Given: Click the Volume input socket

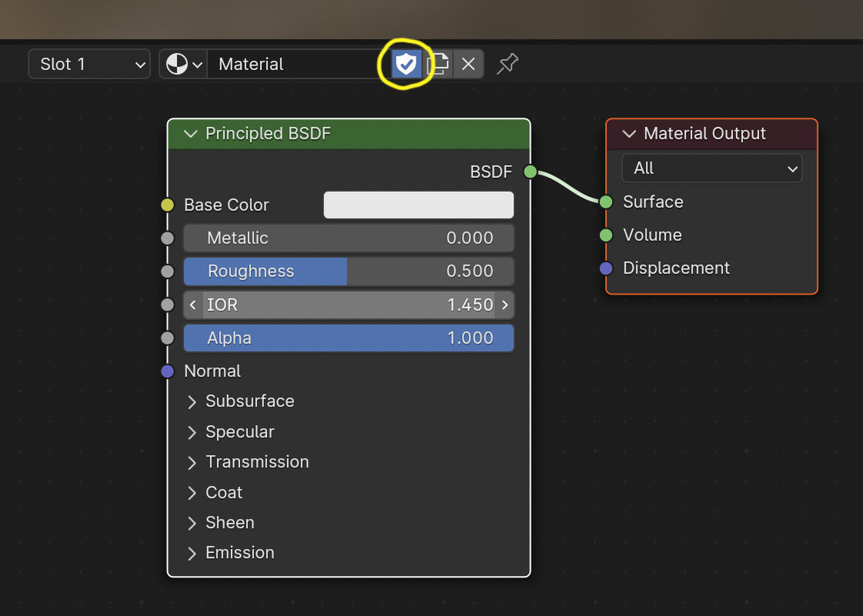Looking at the screenshot, I should (606, 236).
